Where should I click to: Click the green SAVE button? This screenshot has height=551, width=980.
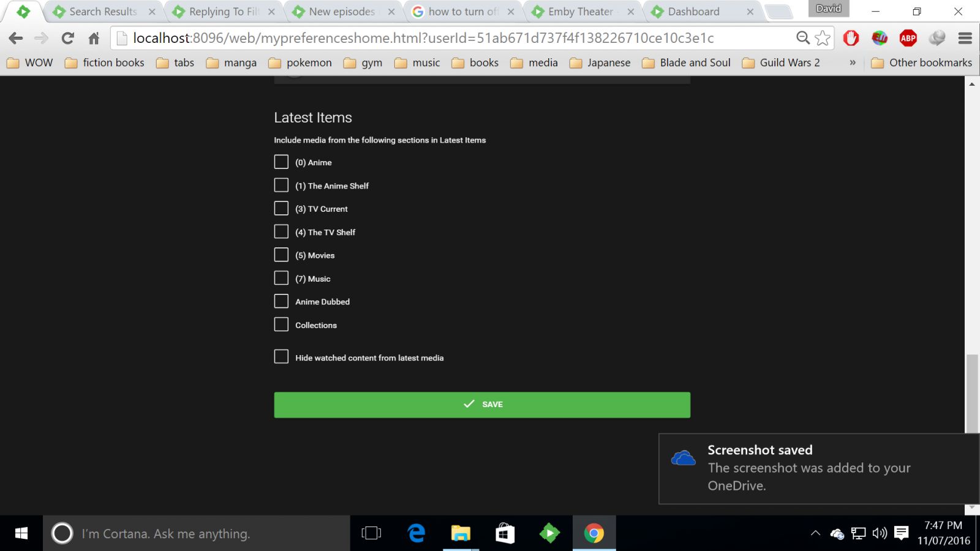click(482, 405)
